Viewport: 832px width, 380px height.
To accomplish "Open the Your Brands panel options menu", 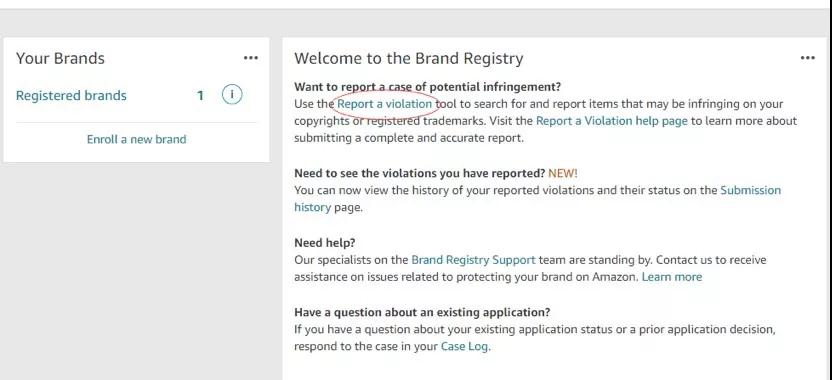I will coord(250,58).
